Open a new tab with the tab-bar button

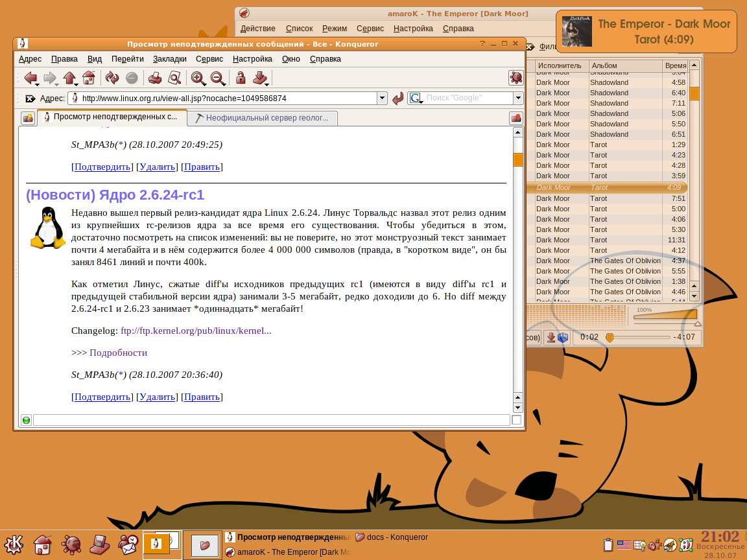pos(28,117)
